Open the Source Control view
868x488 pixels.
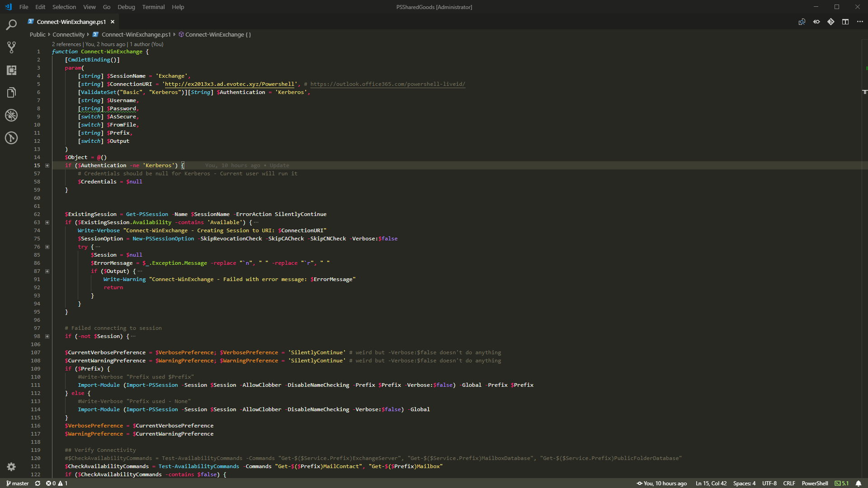(11, 47)
